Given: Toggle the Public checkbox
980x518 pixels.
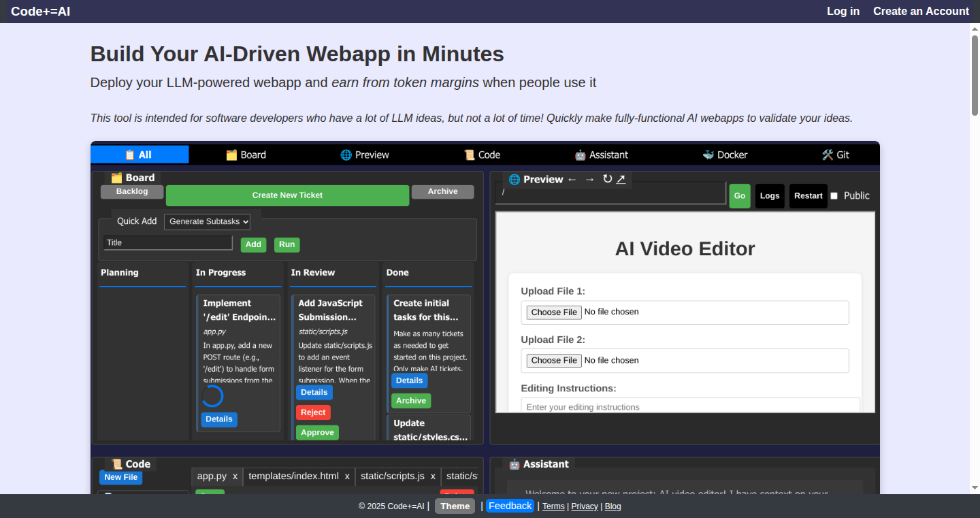Looking at the screenshot, I should coord(834,196).
